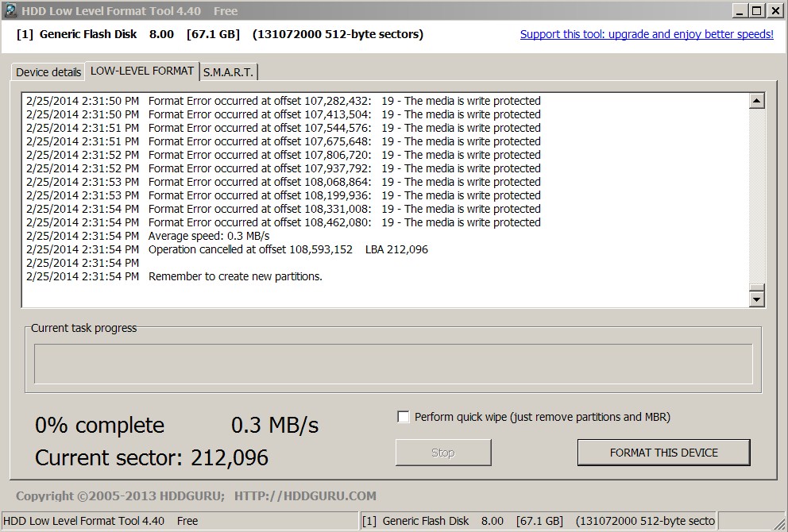Click the Copyright HDDGURU.COM footer text
Viewport: 788px width, 532px height.
coord(196,496)
